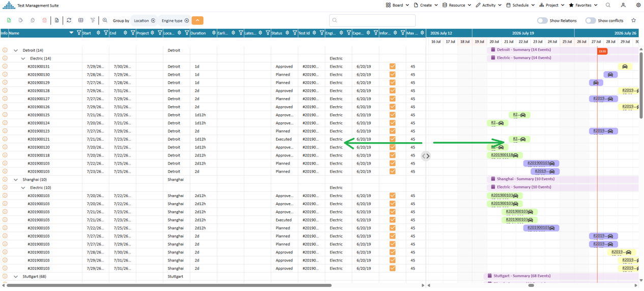Image resolution: width=644 pixels, height=291 pixels.
Task: Open the user profile icon
Action: pyautogui.click(x=623, y=5)
